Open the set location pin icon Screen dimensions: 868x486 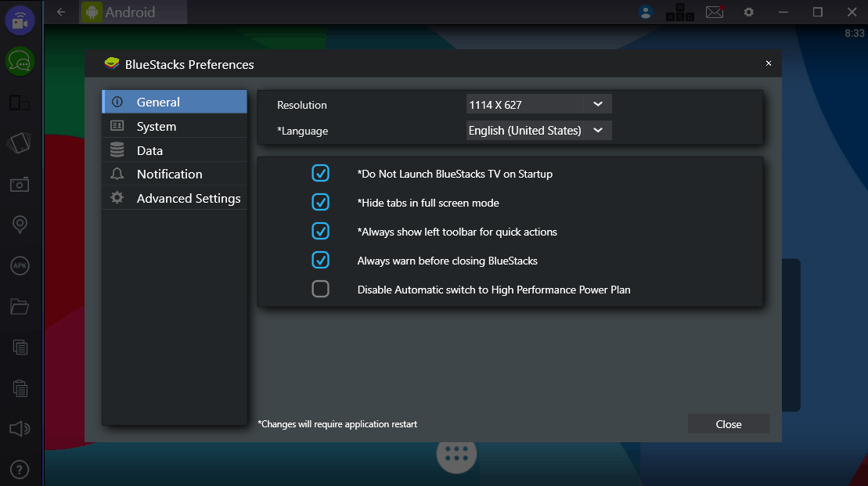pyautogui.click(x=20, y=224)
